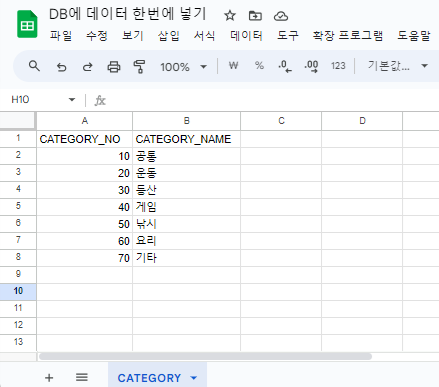Select row 13 header
The width and height of the screenshot is (439, 387).
click(x=18, y=342)
